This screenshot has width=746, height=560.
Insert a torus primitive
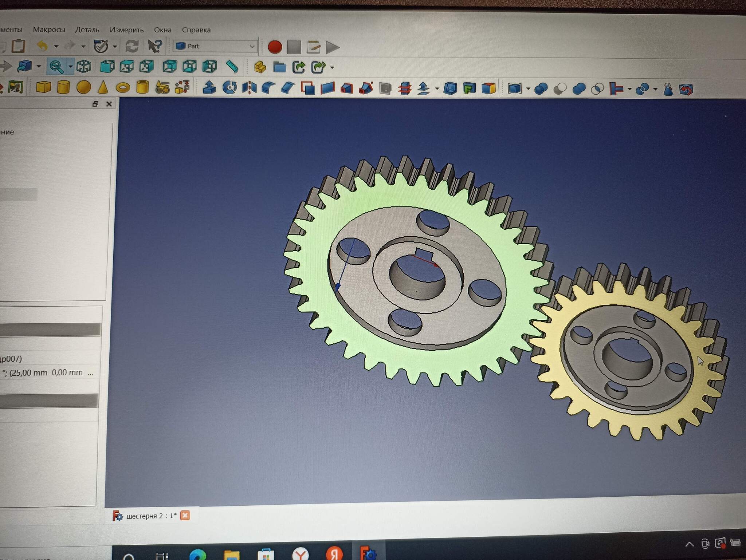tap(123, 88)
